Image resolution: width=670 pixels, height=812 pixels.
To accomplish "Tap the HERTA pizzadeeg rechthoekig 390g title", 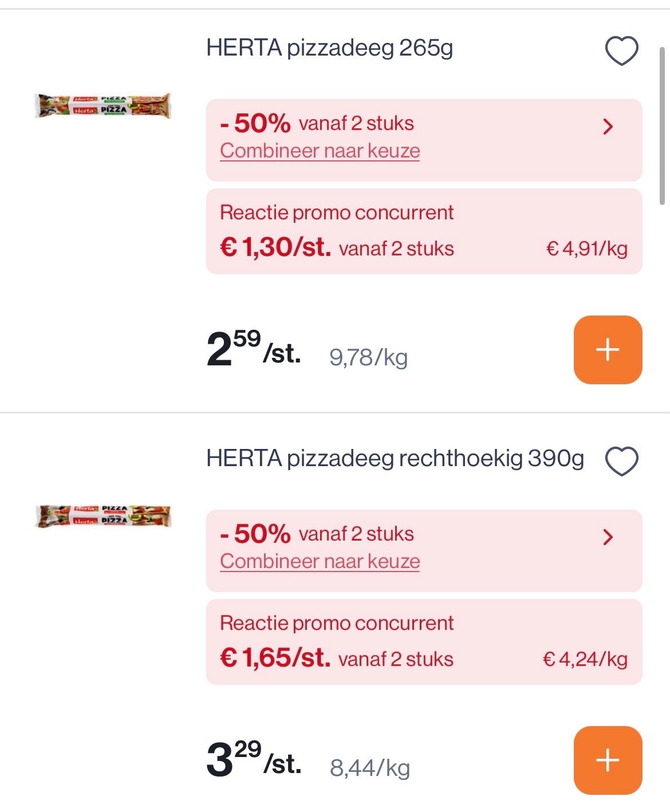I will [x=395, y=459].
